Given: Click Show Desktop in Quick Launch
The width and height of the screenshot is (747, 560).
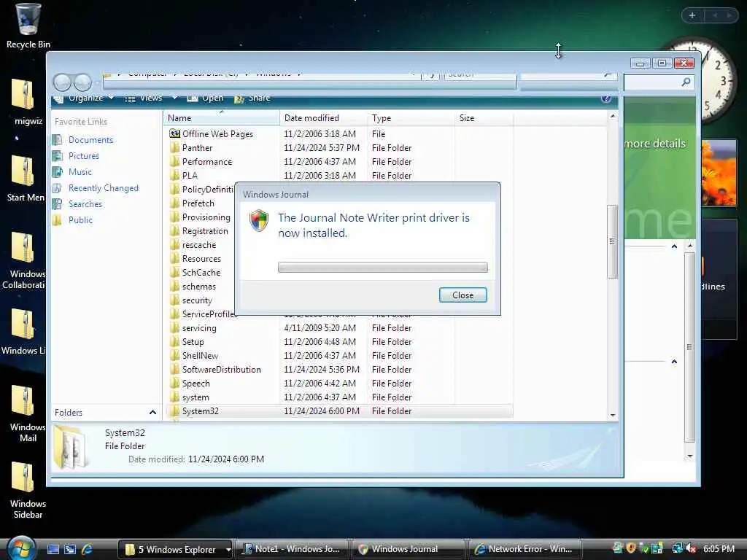Looking at the screenshot, I should pyautogui.click(x=53, y=549).
